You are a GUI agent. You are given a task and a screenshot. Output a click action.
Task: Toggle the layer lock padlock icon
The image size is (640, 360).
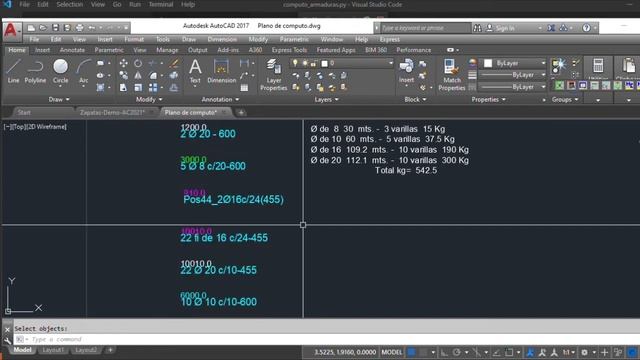(x=314, y=63)
